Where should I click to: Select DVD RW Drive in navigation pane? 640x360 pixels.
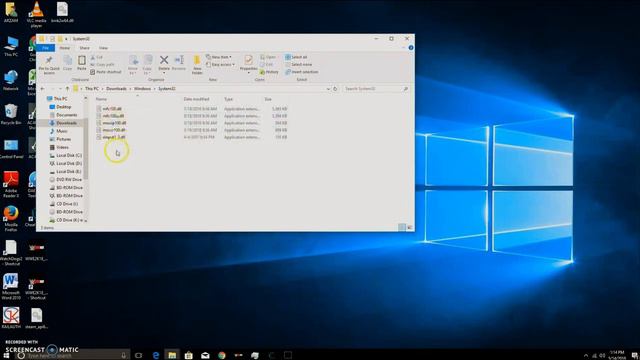coord(69,180)
